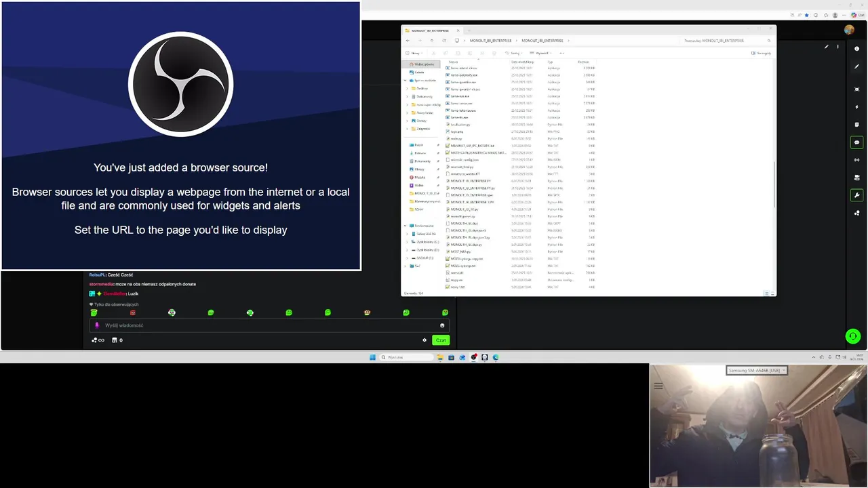Viewport: 868px width, 488px height.
Task: Open the three-dots More options in Explorer toolbar
Action: (x=561, y=53)
